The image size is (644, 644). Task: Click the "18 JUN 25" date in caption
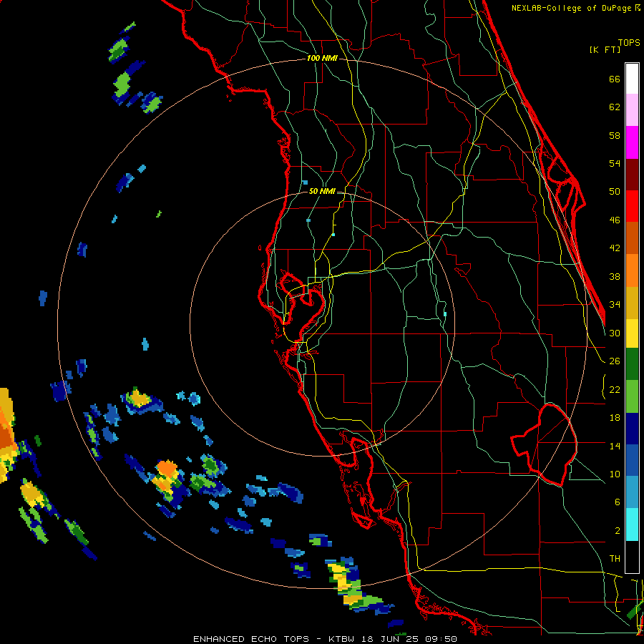pos(389,639)
